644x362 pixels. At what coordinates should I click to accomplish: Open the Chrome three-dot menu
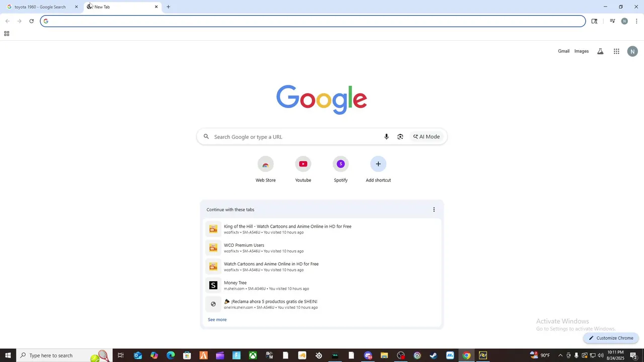tap(636, 21)
